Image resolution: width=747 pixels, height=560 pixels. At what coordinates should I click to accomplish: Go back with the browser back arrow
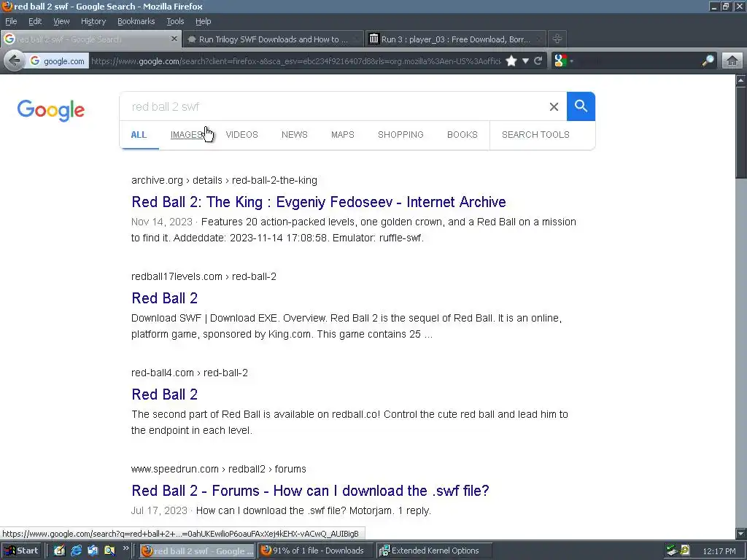pos(15,61)
